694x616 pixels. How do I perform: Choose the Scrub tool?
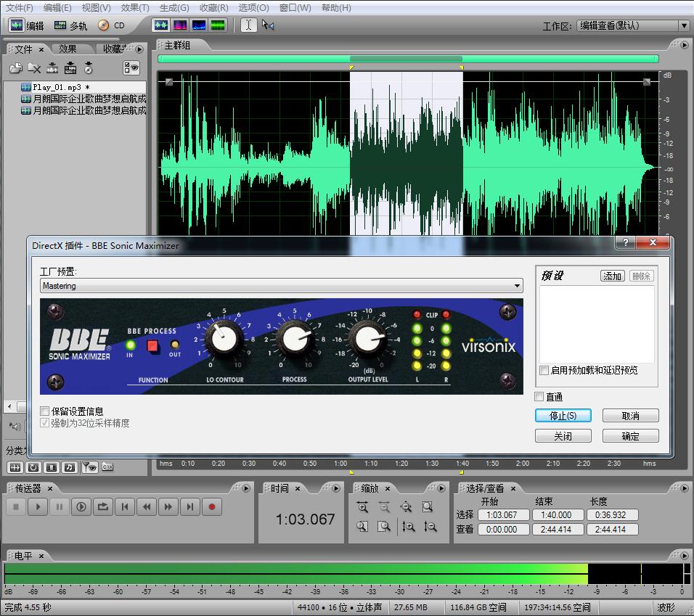pyautogui.click(x=268, y=25)
